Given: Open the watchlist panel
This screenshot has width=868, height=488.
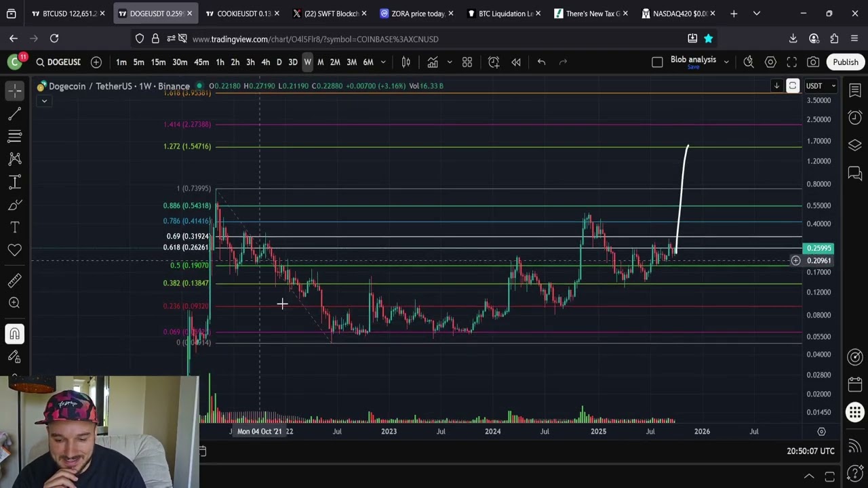Looking at the screenshot, I should tap(854, 91).
